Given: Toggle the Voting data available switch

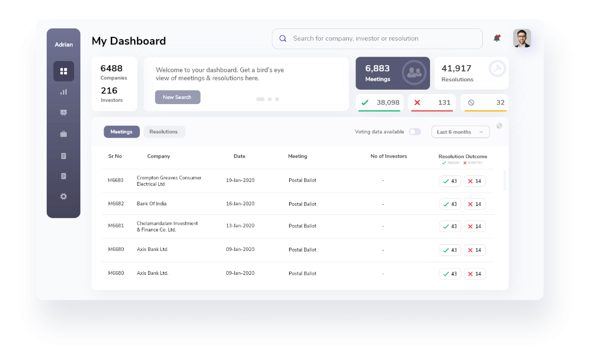Looking at the screenshot, I should (x=414, y=132).
